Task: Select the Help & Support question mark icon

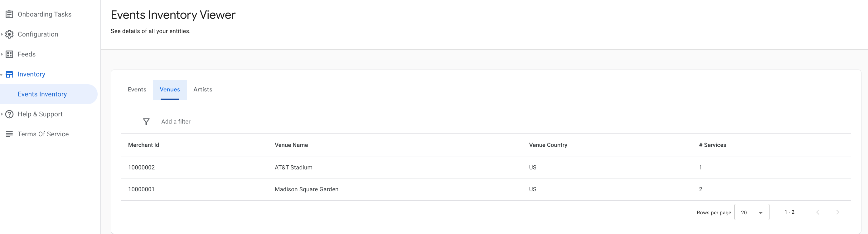Action: [x=9, y=114]
